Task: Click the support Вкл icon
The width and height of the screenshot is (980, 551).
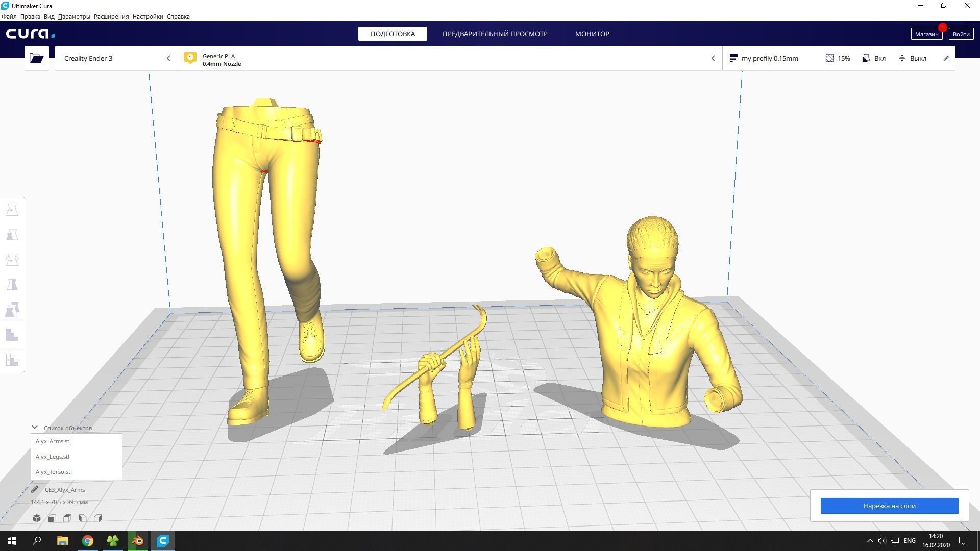Action: coord(866,58)
